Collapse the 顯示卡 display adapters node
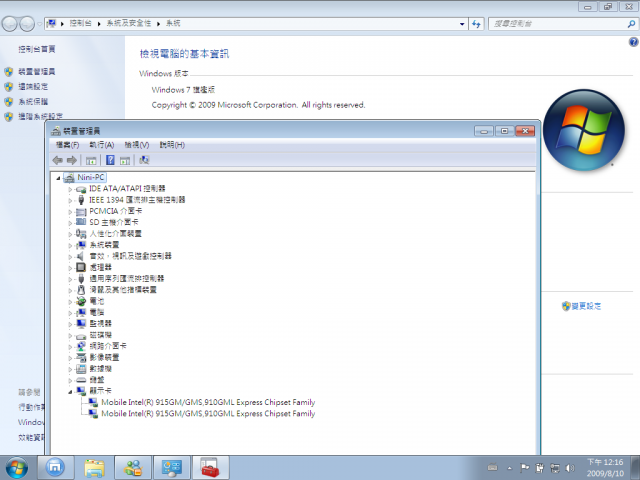 (x=70, y=392)
